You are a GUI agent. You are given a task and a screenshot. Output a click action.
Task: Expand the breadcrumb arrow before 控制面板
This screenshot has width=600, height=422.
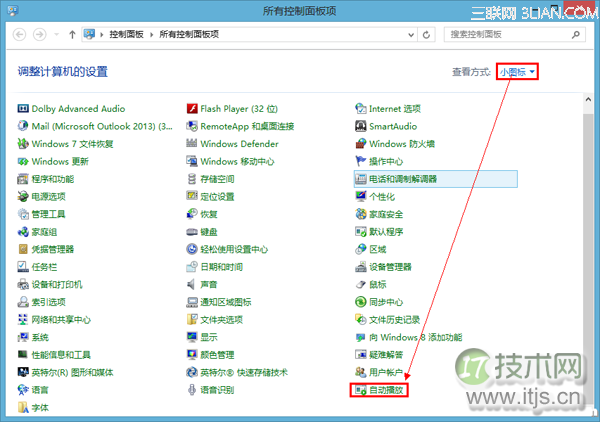point(102,35)
